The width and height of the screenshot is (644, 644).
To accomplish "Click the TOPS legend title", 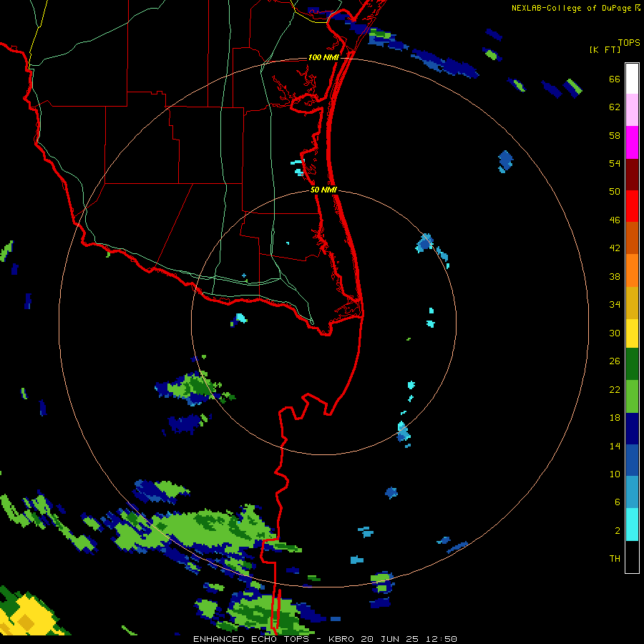I will 629,43.
